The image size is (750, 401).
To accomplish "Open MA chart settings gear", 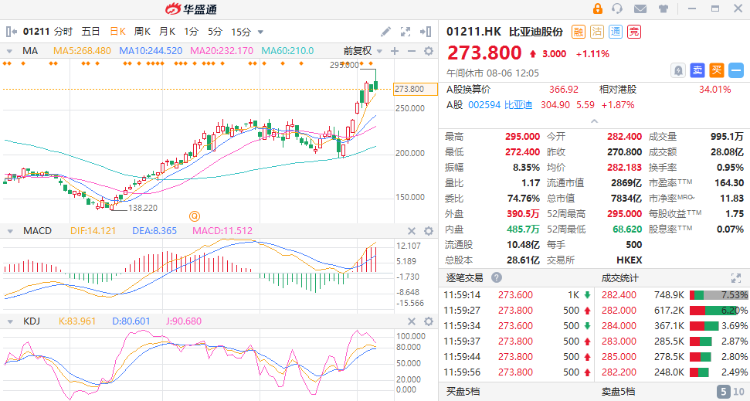I will pyautogui.click(x=429, y=51).
